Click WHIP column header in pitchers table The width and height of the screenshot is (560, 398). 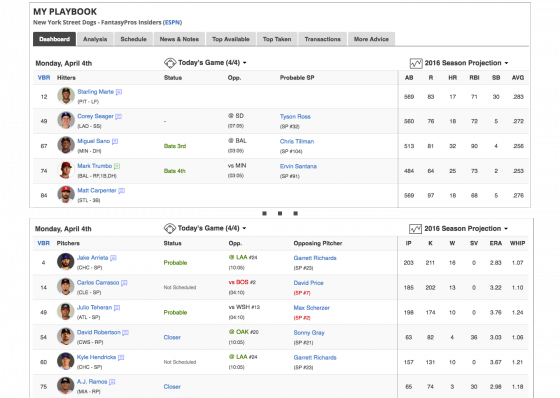pyautogui.click(x=518, y=243)
